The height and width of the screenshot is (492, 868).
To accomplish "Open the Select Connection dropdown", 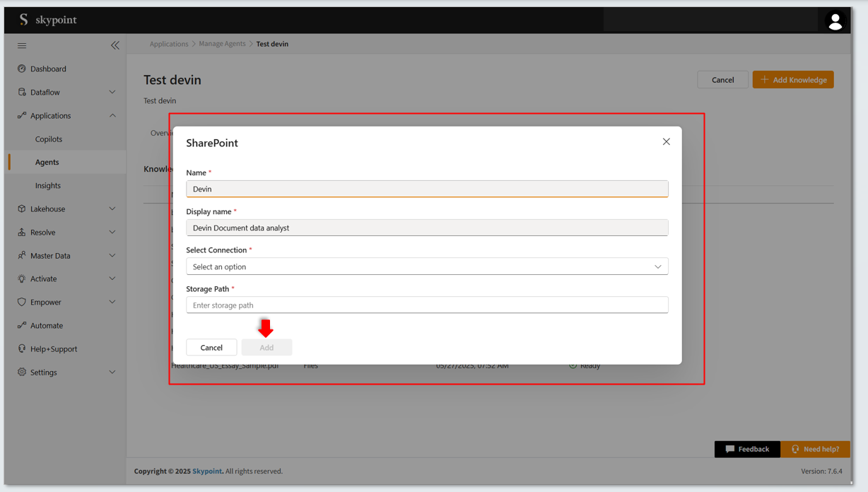I will [427, 266].
